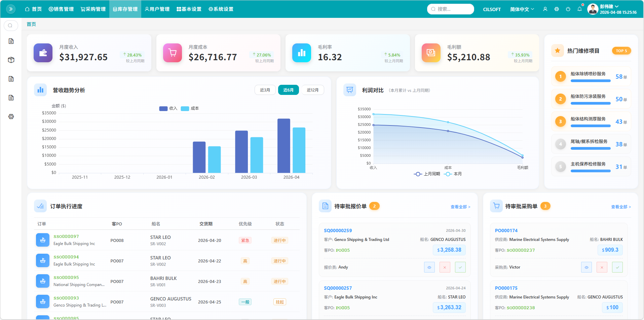
Task: Open the user profile icon in header
Action: coord(545,9)
